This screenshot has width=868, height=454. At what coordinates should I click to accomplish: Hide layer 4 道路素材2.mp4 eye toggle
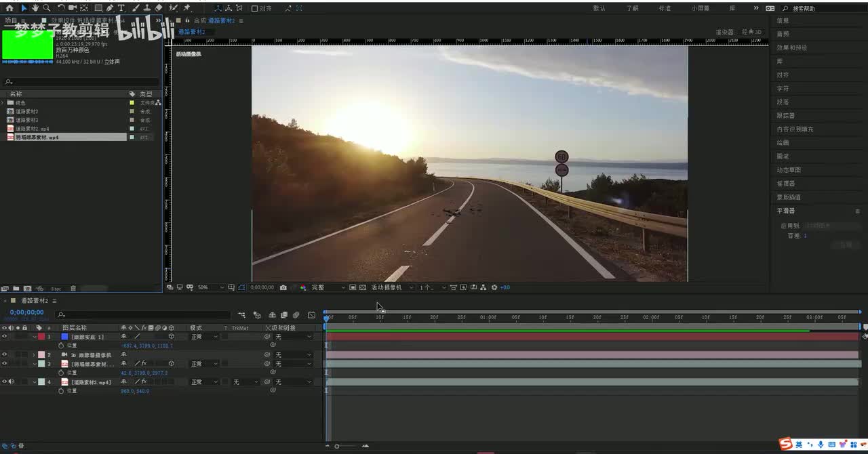coord(5,382)
